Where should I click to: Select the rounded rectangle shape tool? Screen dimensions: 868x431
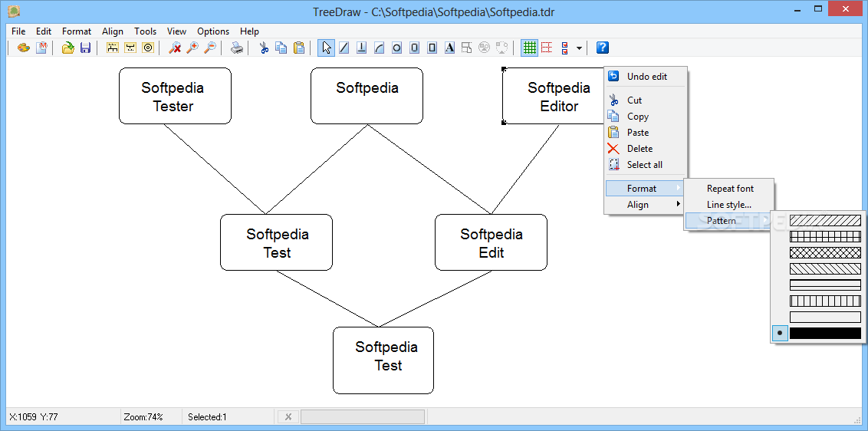pyautogui.click(x=415, y=48)
